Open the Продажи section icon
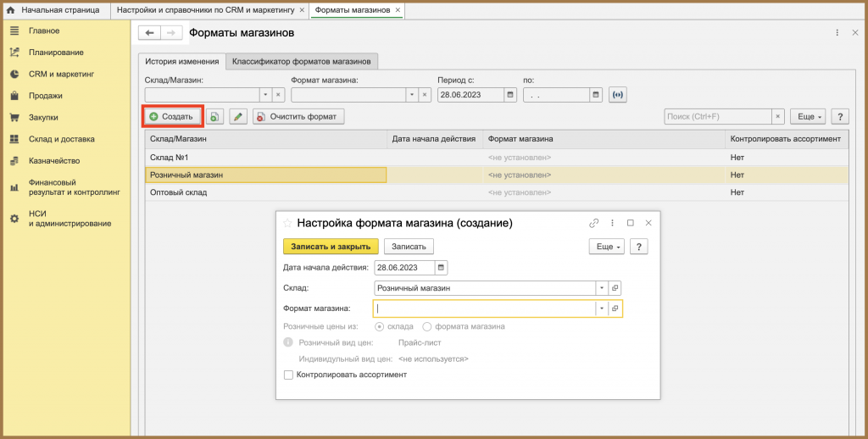This screenshot has height=439, width=868. tap(14, 96)
